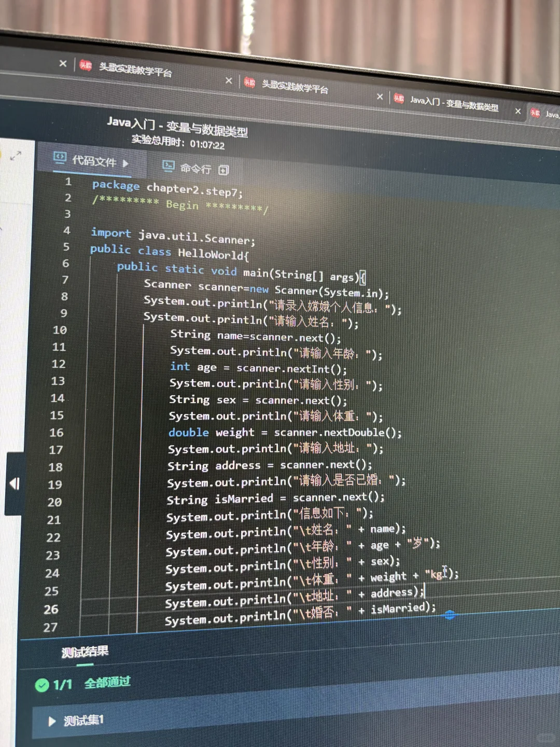Switch to first 头歌实践教学平台 browser tab

135,69
